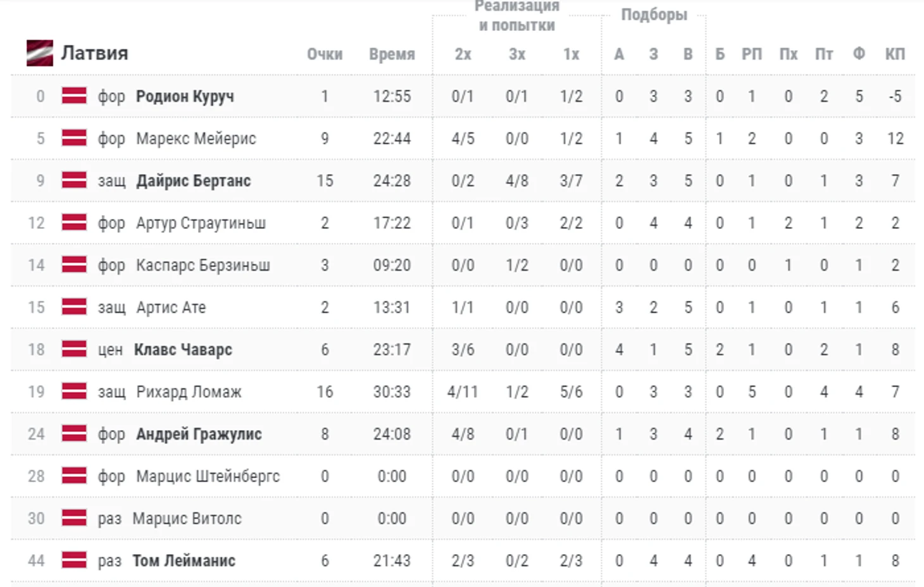Click the Подборы group header
The width and height of the screenshot is (924, 587).
coord(654,15)
